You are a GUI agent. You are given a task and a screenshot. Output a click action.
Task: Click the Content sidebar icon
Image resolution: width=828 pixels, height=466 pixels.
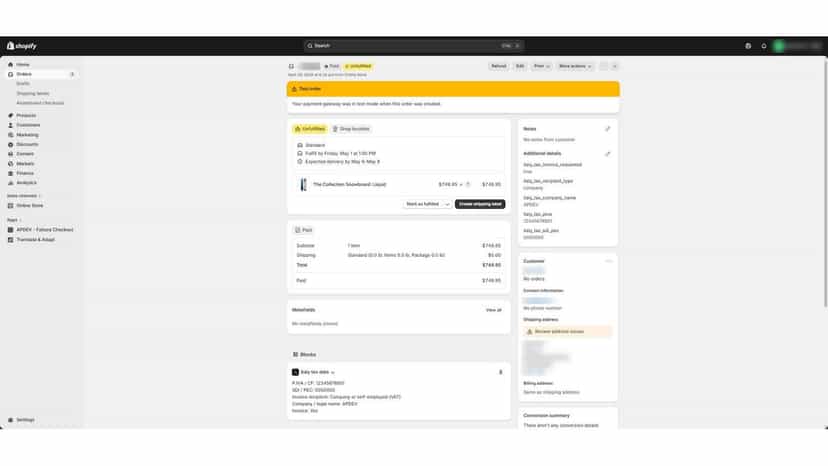[11, 154]
